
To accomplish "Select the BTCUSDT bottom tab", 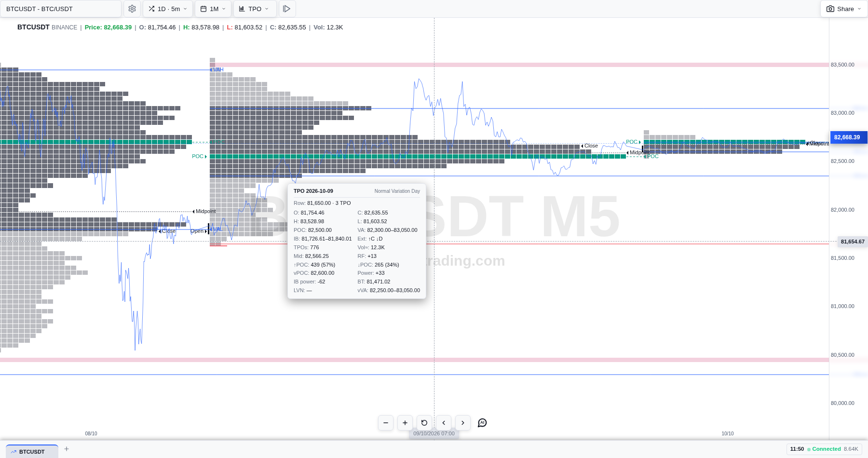I will (32, 452).
